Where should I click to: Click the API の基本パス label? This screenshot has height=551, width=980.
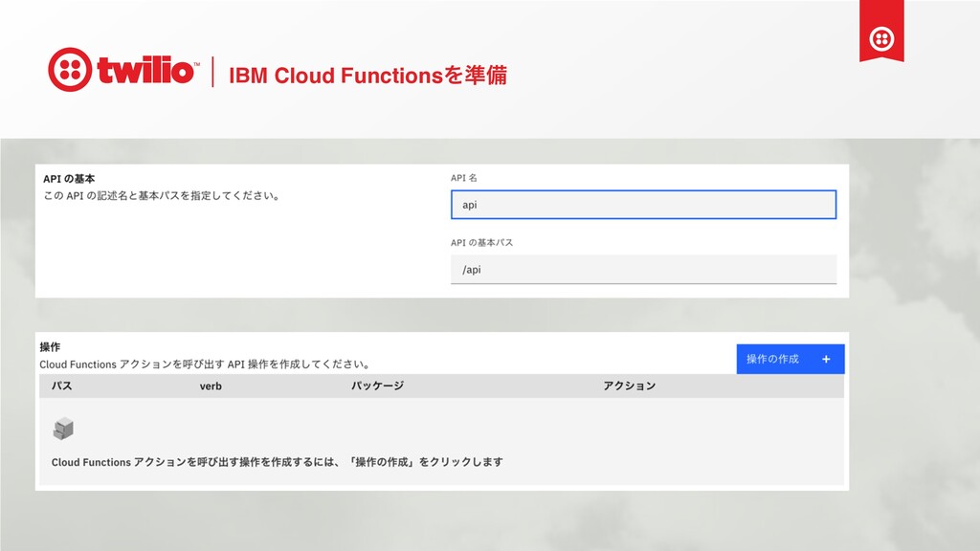pos(481,242)
